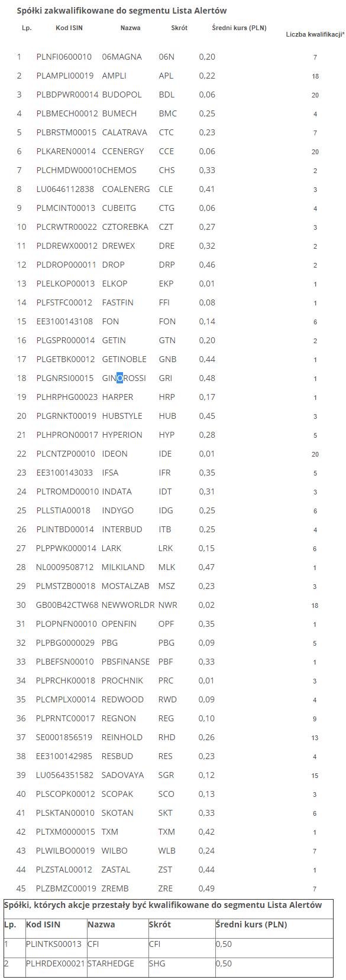346x980 pixels.
Task: Select the BUDOPOL row name
Action: (122, 95)
